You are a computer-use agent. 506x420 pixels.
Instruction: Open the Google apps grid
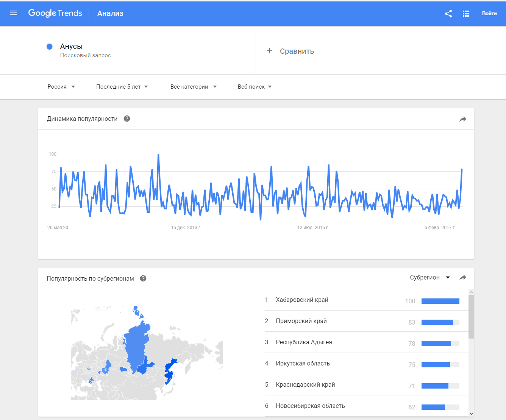click(x=466, y=14)
